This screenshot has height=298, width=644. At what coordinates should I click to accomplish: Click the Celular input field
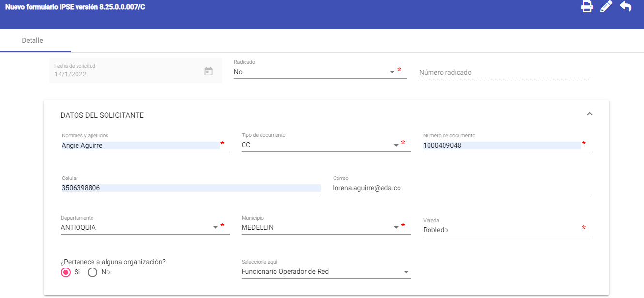pyautogui.click(x=191, y=188)
